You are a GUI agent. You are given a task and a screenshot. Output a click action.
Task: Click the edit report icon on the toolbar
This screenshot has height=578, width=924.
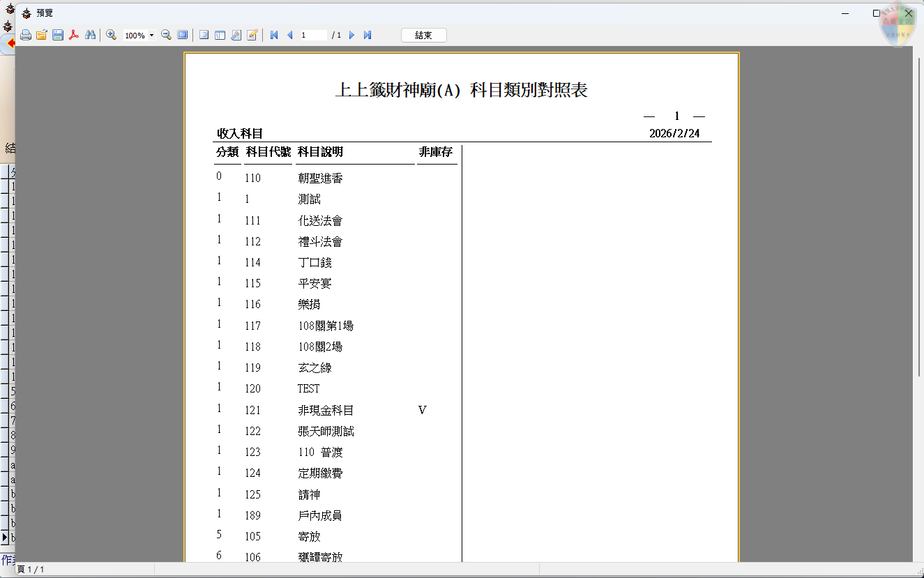[x=252, y=34]
